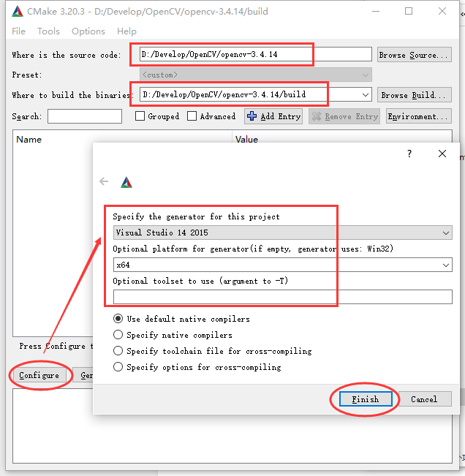
Task: Minimize the CMake window
Action: (376, 12)
